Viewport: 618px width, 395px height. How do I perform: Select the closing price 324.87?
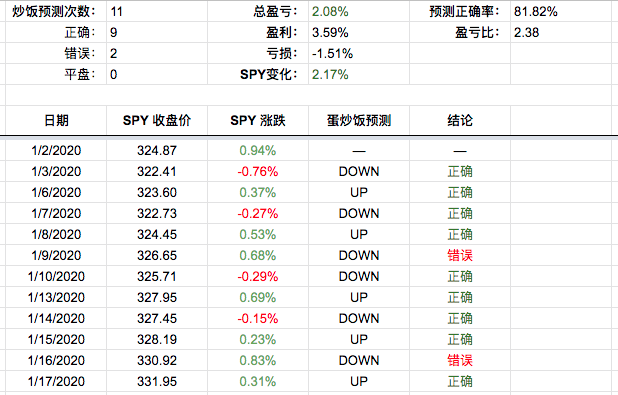pos(157,151)
